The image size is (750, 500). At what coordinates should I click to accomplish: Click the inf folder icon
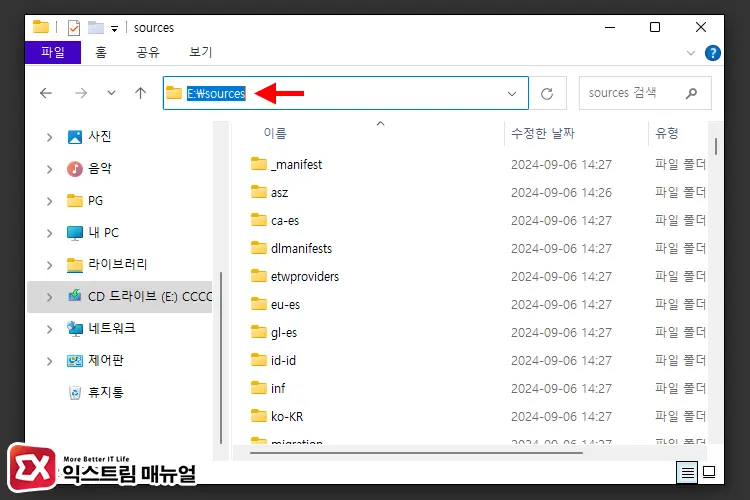click(x=259, y=388)
